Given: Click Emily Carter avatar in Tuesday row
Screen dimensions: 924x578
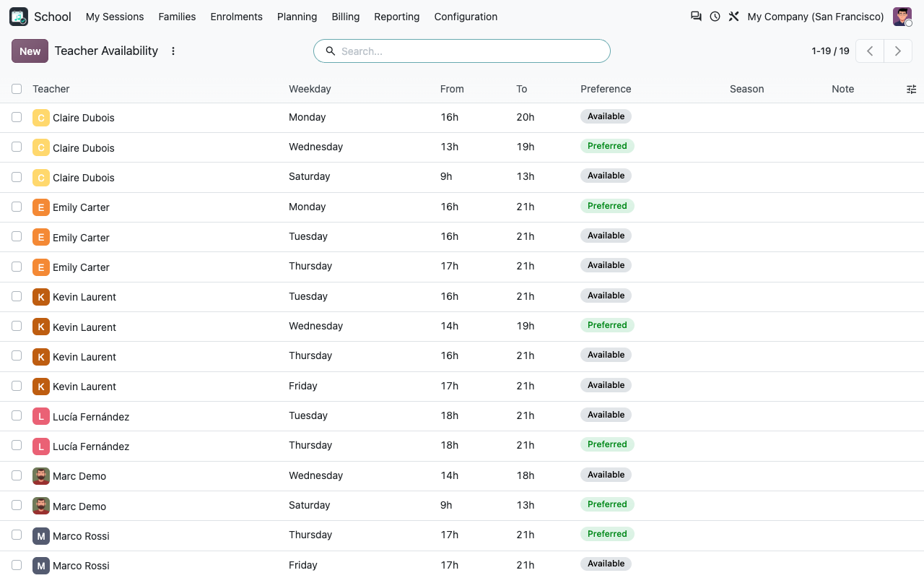Looking at the screenshot, I should pos(41,237).
